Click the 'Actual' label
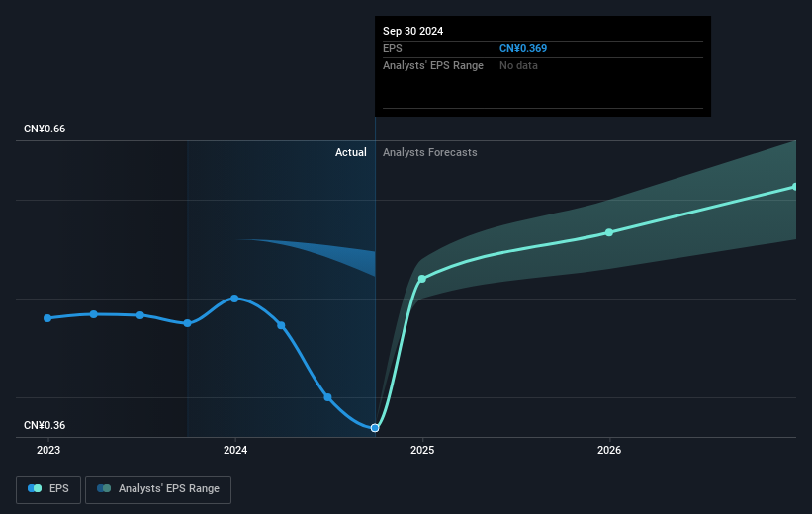The image size is (812, 514). [350, 152]
